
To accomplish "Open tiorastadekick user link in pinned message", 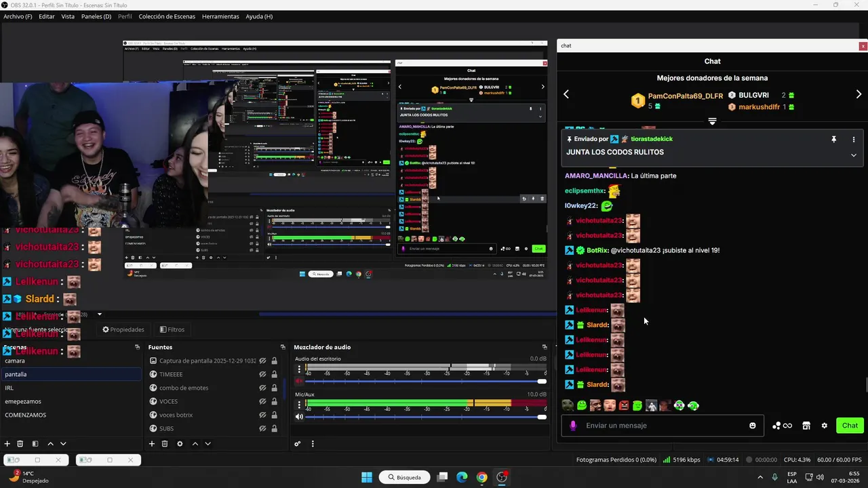I will point(652,139).
